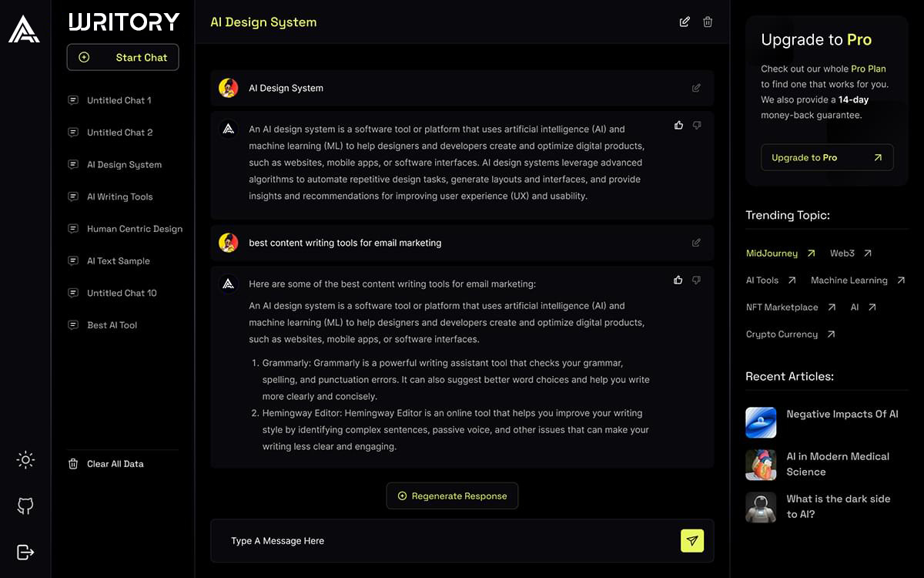This screenshot has width=924, height=578.
Task: Open the Upgrade to Pro button
Action: [827, 157]
